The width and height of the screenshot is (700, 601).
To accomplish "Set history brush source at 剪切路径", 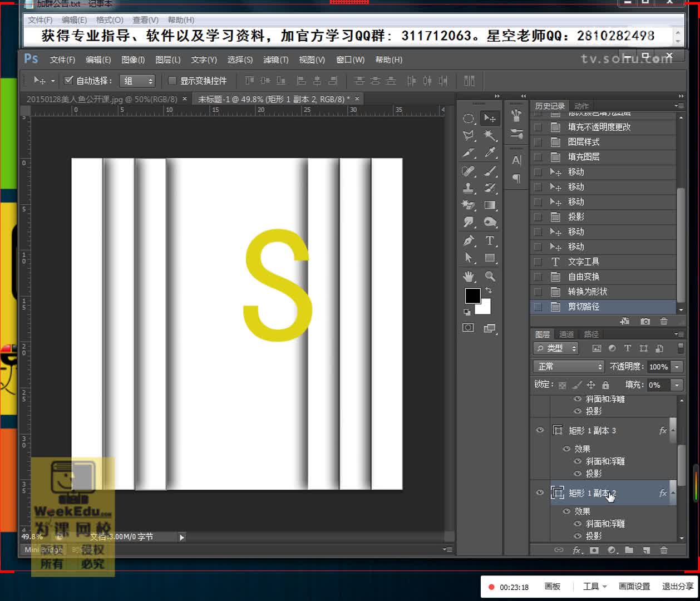I will pyautogui.click(x=538, y=307).
